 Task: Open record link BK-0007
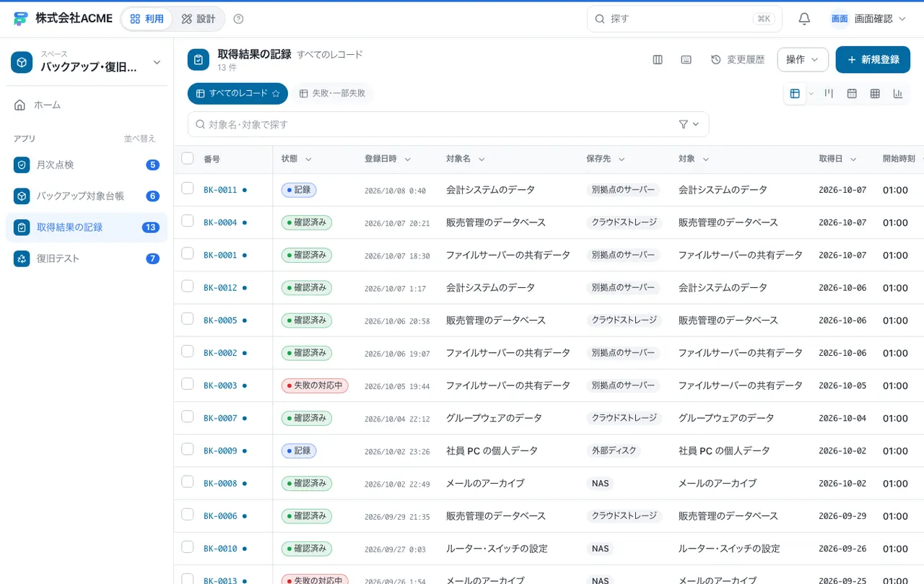coord(220,418)
